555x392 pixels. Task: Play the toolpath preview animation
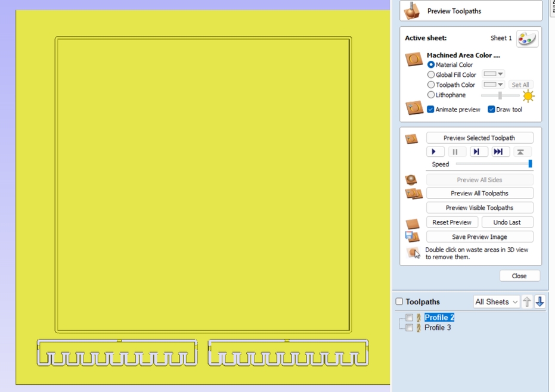coord(435,151)
